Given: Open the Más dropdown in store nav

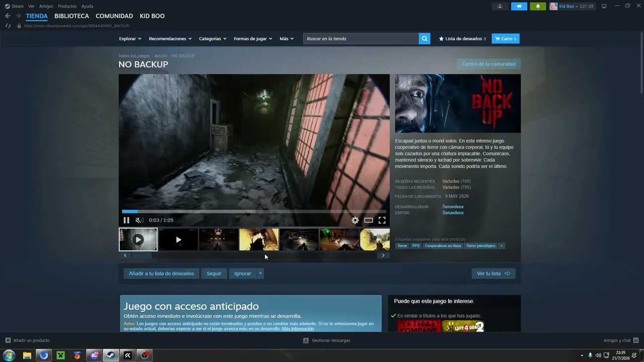Looking at the screenshot, I should pos(287,39).
